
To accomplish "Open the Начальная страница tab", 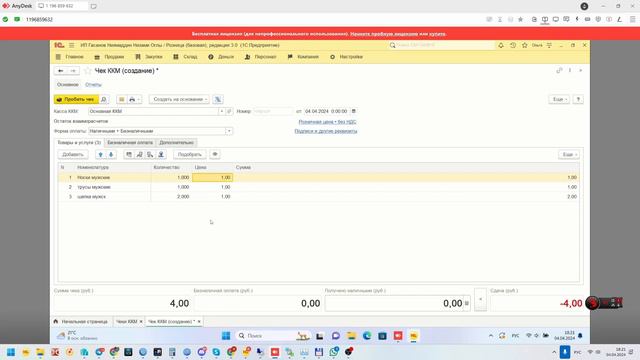I will (82, 322).
